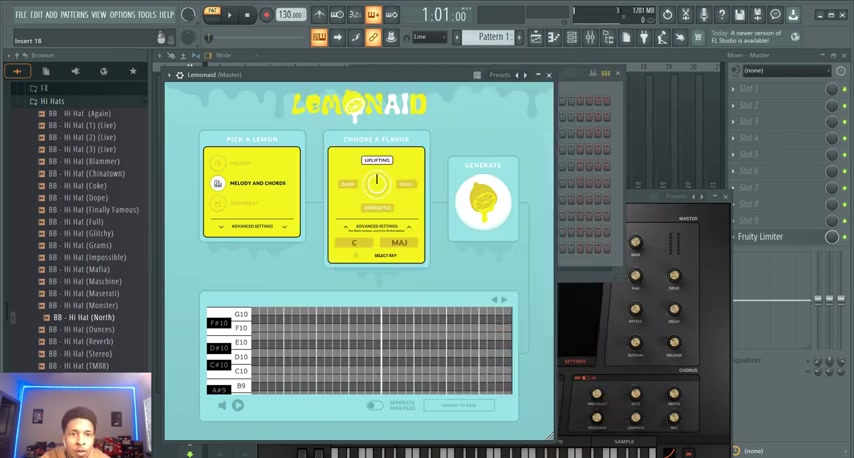Image resolution: width=854 pixels, height=458 pixels.
Task: Open Fruity Limiter in mixer slot
Action: (760, 237)
